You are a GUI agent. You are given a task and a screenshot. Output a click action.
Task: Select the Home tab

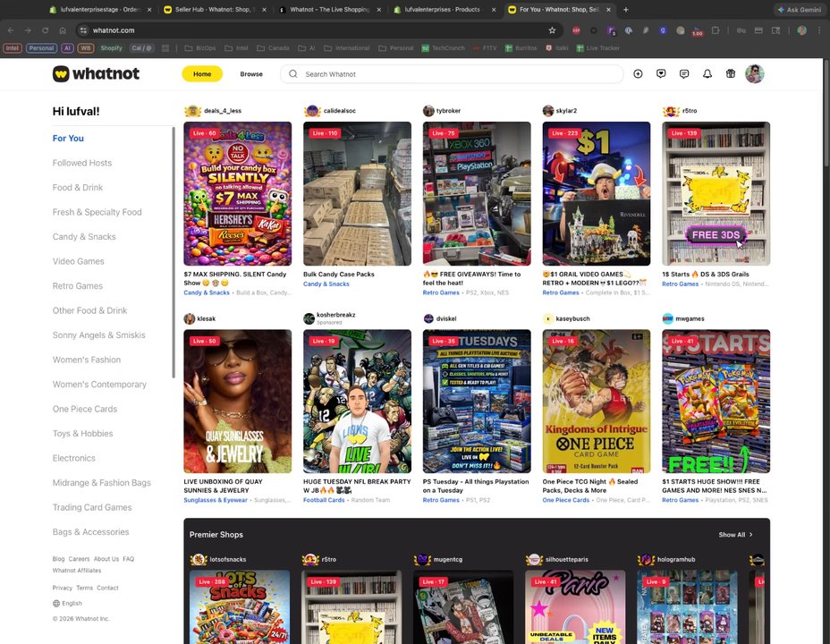202,74
